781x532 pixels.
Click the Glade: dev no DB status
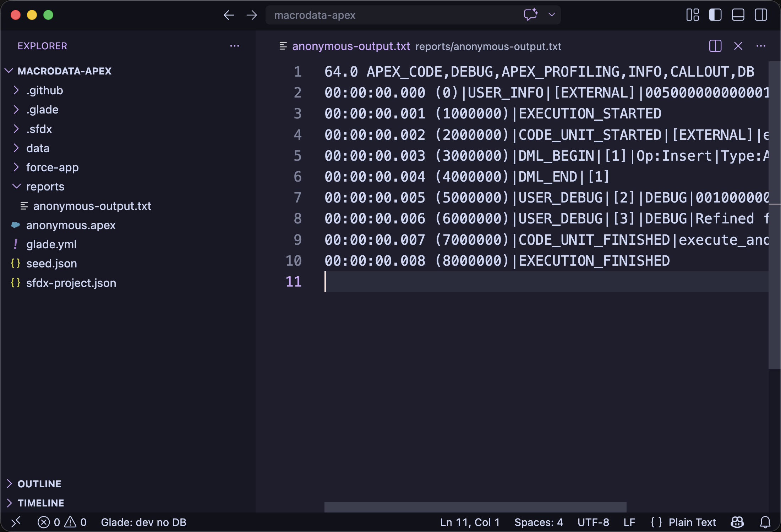143,522
